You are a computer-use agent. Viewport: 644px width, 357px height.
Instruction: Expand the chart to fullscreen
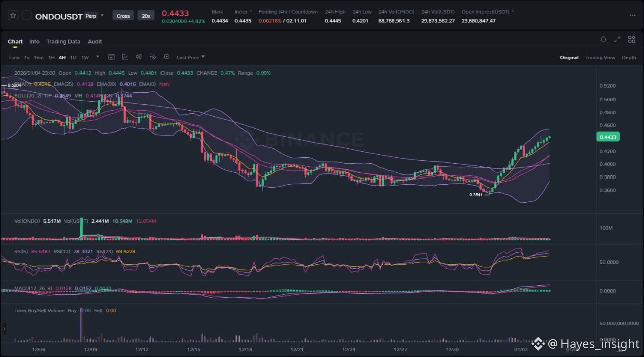point(617,39)
